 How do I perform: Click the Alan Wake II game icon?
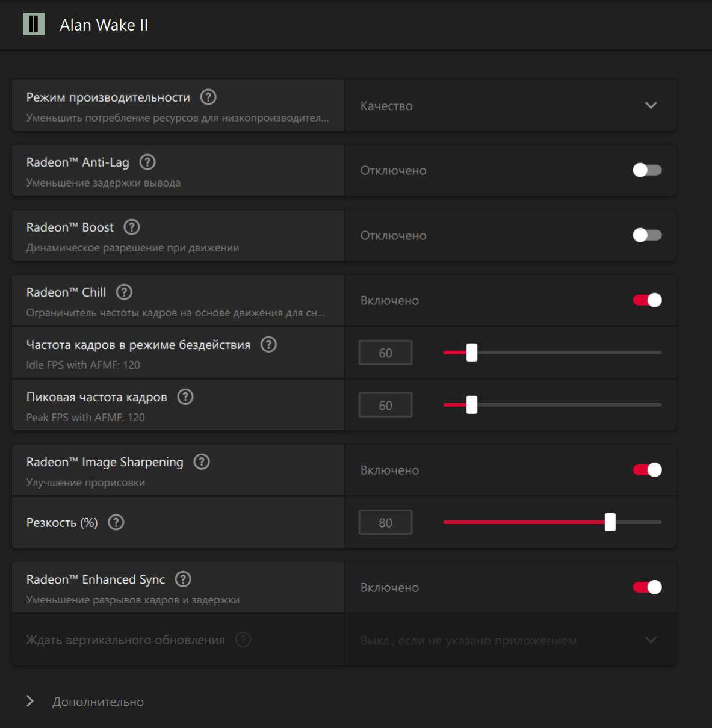(x=34, y=25)
